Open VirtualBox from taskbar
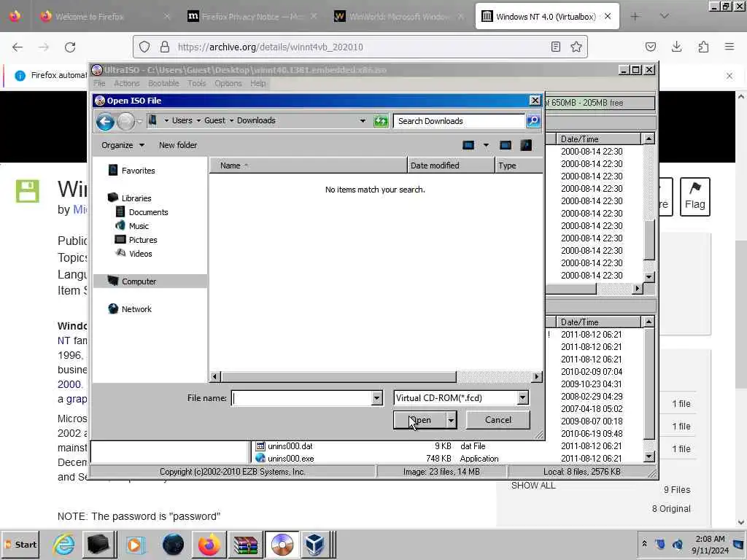This screenshot has width=747, height=560. point(314,544)
